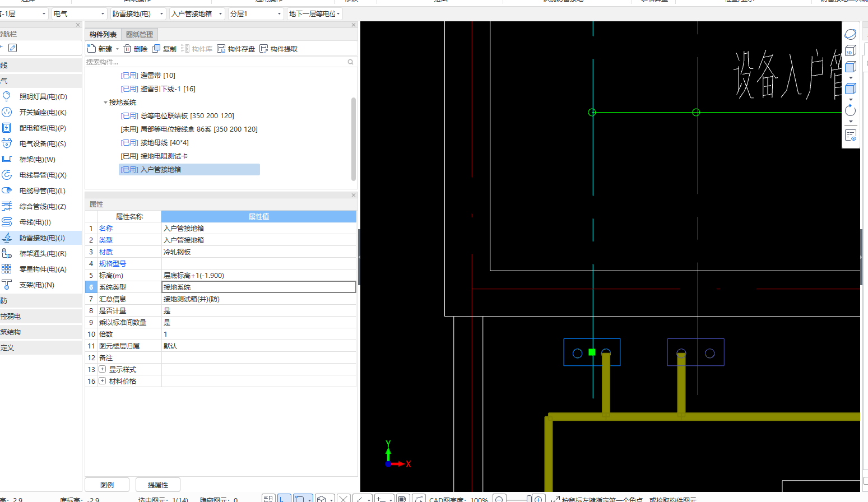Click the 构件提取 button
Image resolution: width=868 pixels, height=502 pixels.
[278, 49]
